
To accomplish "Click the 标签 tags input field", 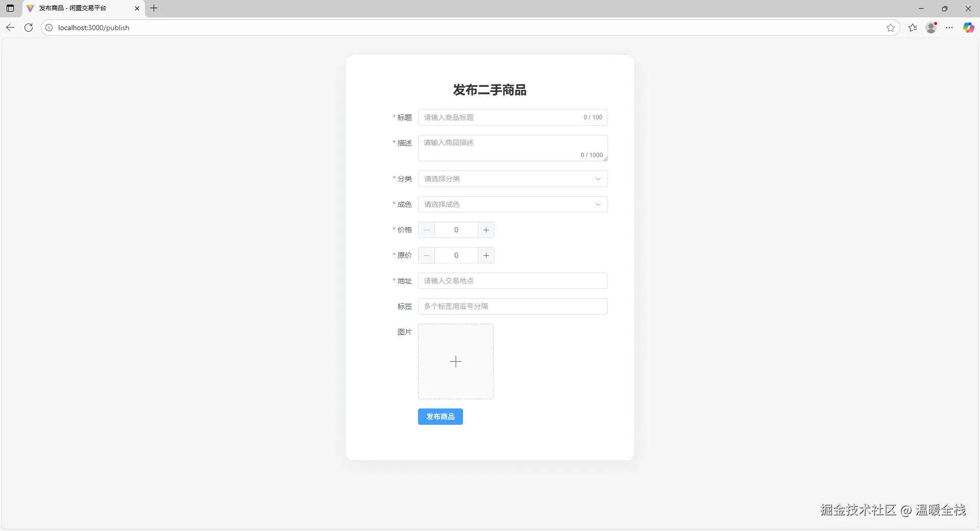I will pos(512,306).
